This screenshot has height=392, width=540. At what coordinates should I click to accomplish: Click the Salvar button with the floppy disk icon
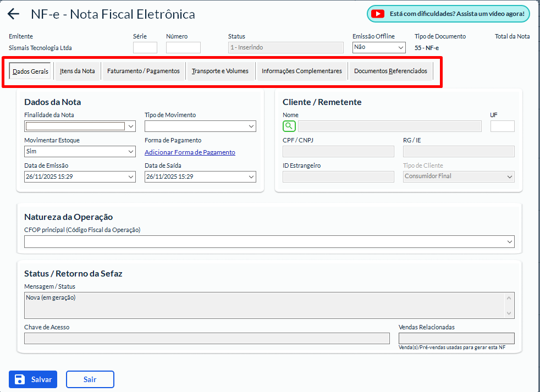[33, 379]
